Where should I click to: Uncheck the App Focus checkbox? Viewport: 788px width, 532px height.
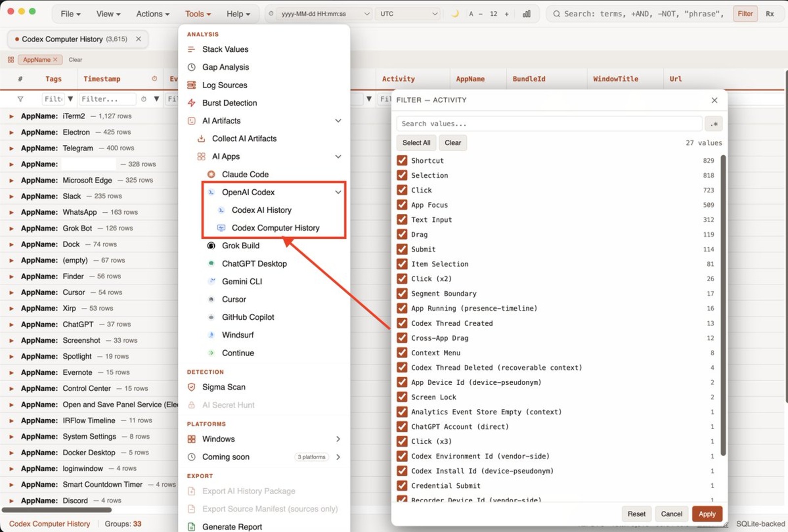[402, 205]
